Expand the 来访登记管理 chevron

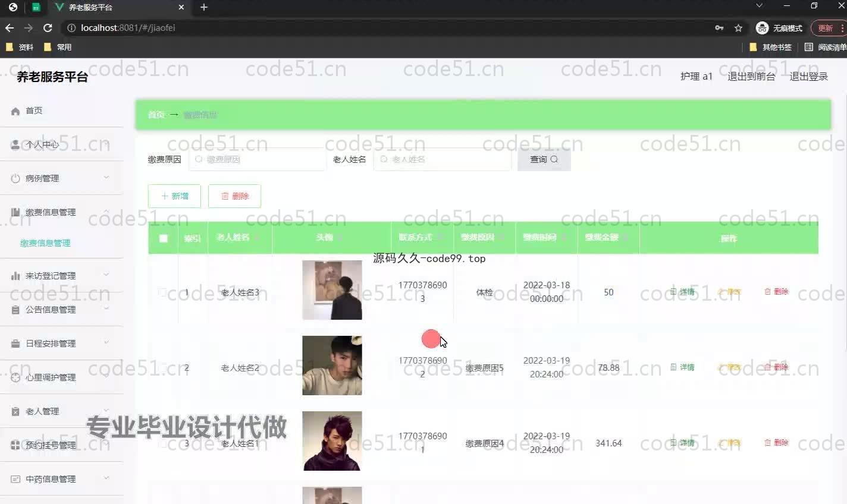coord(106,275)
